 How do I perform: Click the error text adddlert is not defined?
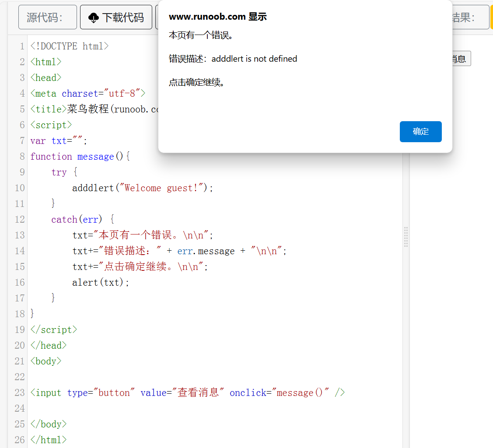pos(254,59)
